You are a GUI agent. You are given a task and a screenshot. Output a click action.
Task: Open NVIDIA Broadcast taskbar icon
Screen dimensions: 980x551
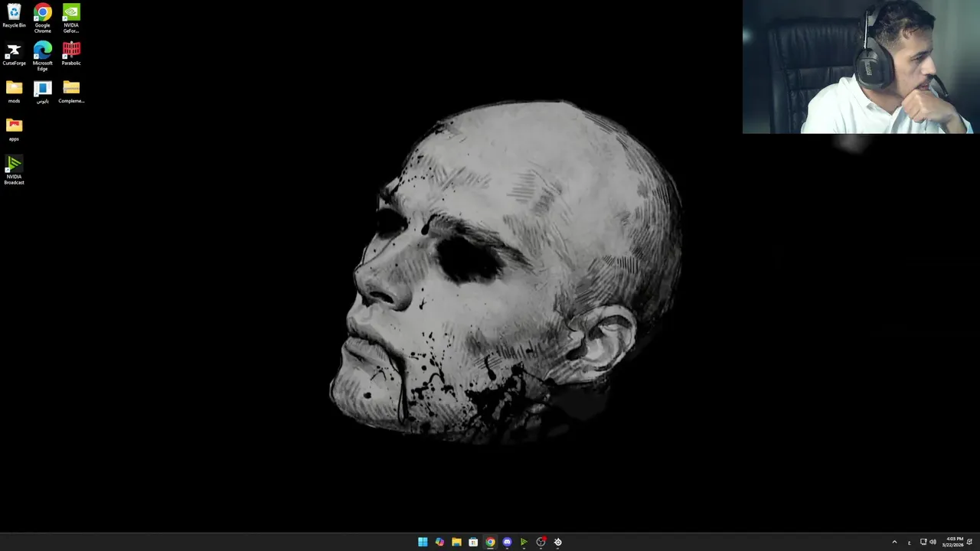(x=524, y=542)
